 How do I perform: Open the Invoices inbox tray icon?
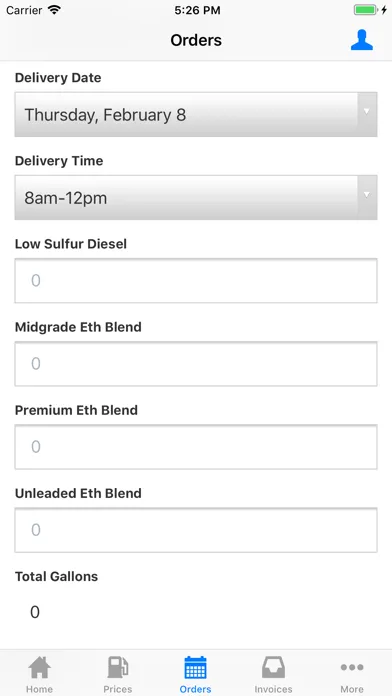[x=273, y=667]
